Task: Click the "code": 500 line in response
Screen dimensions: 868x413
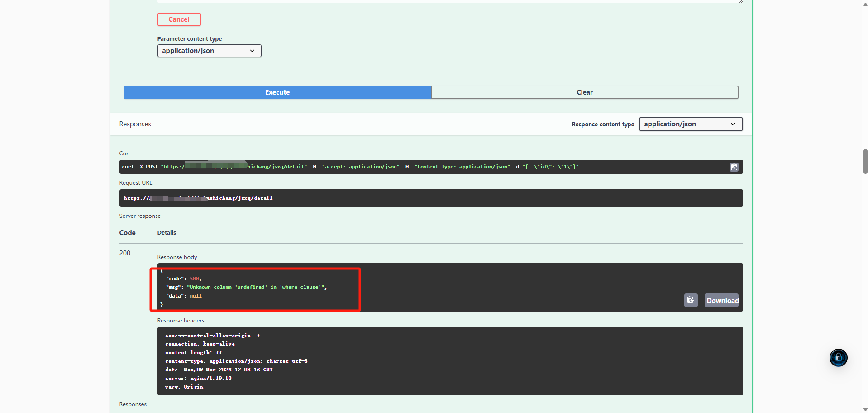Action: point(183,279)
